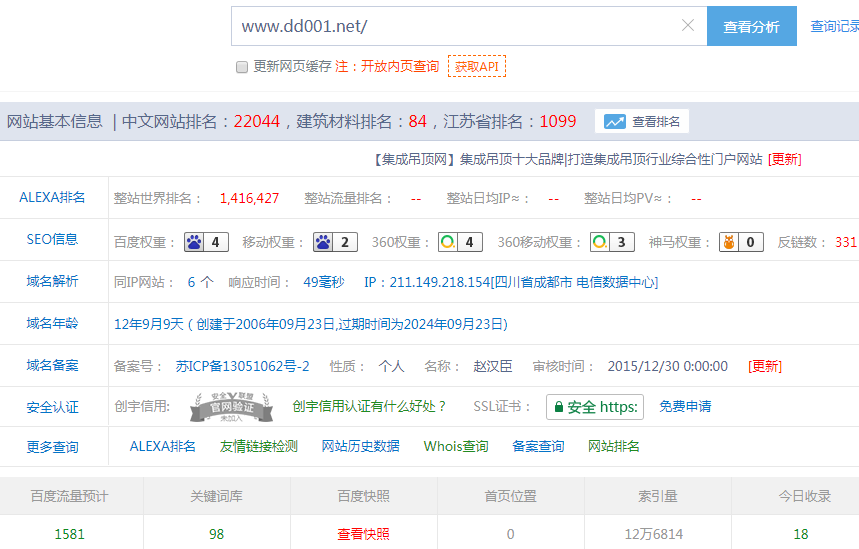Click the 360 icon for 360移动权重
The width and height of the screenshot is (859, 549).
(600, 242)
